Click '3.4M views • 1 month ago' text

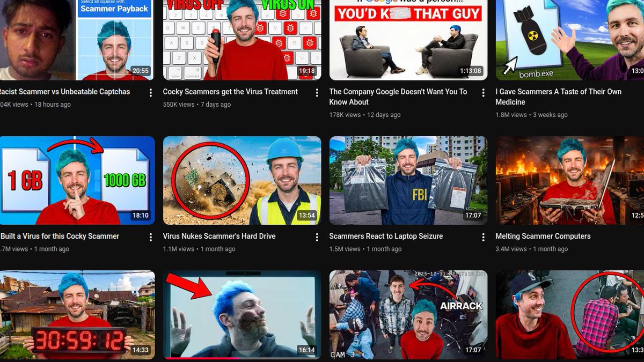tap(532, 249)
